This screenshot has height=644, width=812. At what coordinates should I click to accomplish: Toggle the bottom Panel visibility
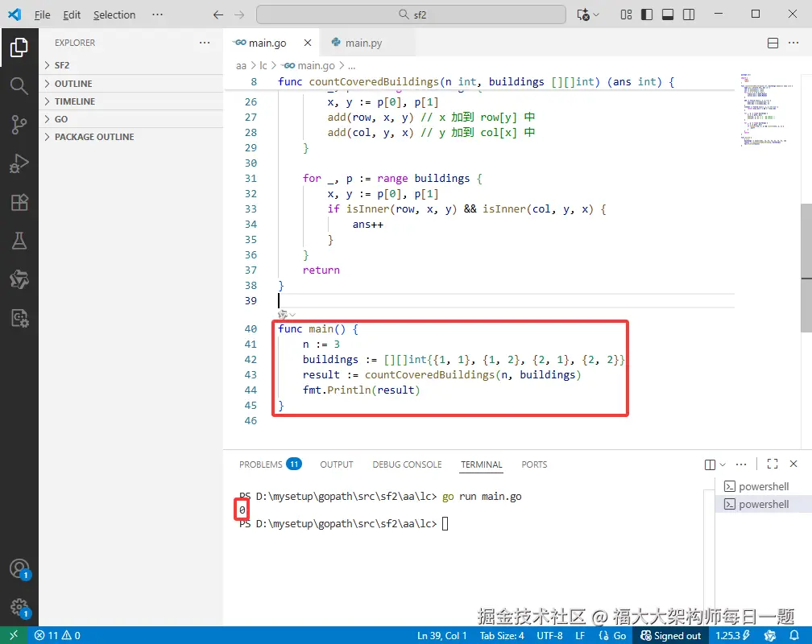668,14
